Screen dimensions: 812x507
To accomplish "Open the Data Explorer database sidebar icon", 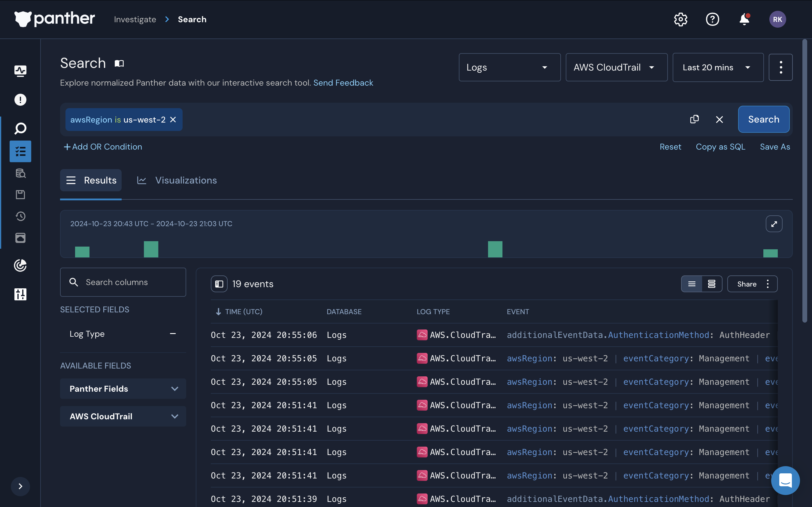I will tap(20, 173).
